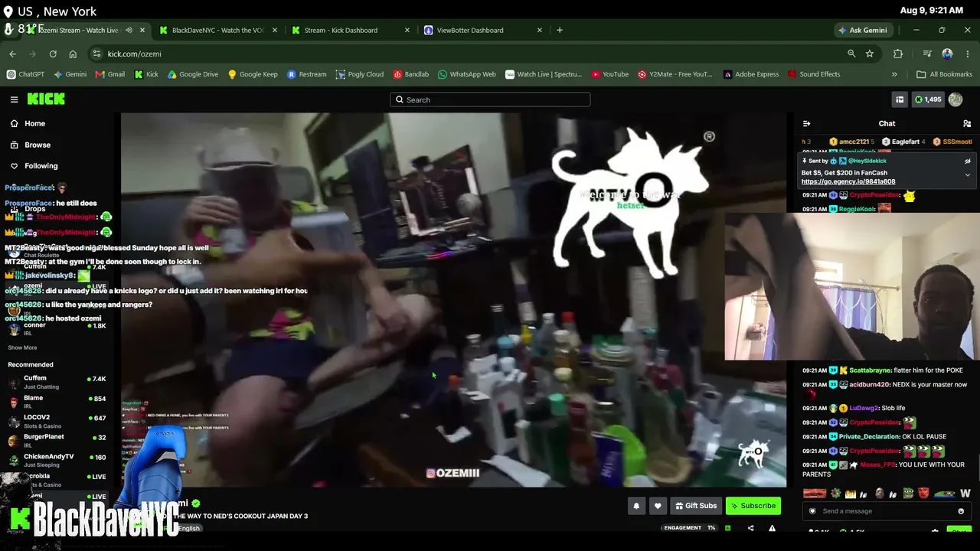980x551 pixels.
Task: Open conner channel in Following list
Action: click(57, 328)
